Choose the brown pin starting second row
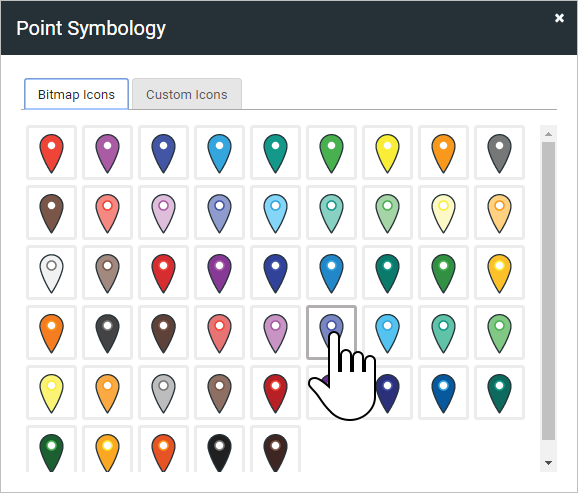 (x=51, y=213)
